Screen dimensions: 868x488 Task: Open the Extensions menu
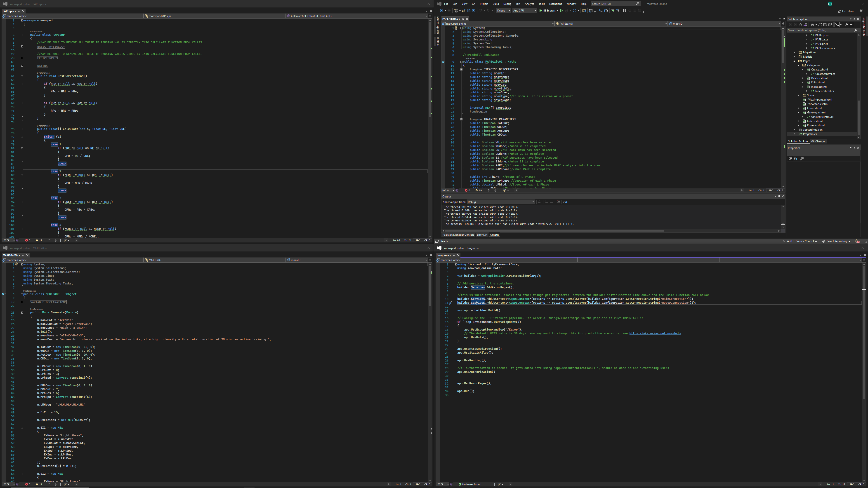click(555, 4)
